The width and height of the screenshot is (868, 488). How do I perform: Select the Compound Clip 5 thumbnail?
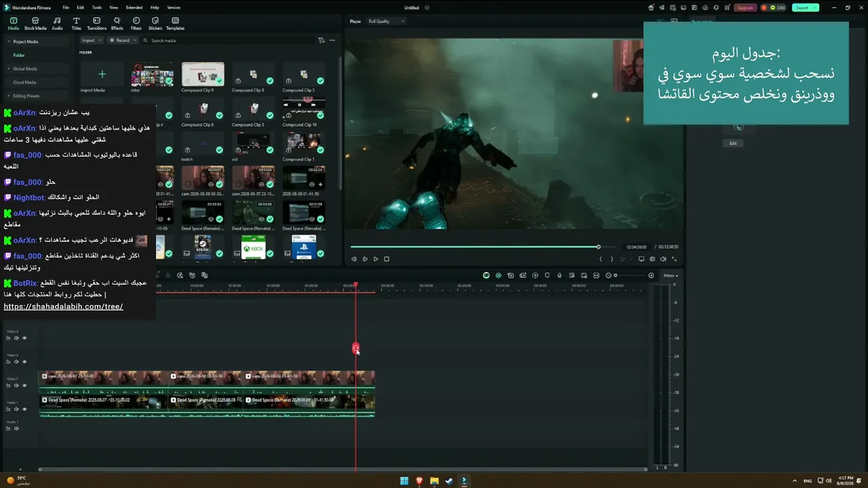click(303, 75)
